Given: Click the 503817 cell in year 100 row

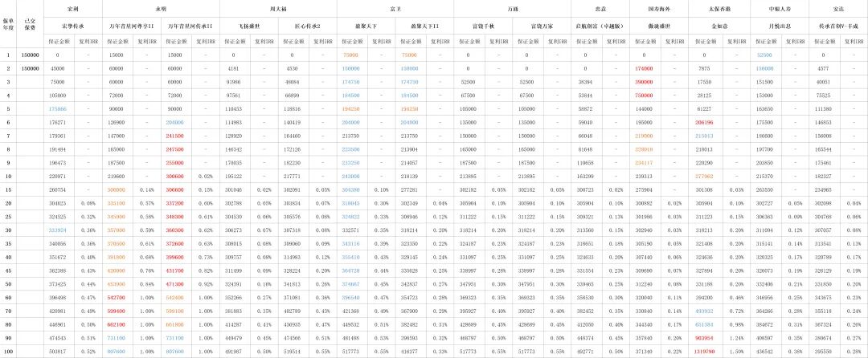Looking at the screenshot, I should [57, 351].
